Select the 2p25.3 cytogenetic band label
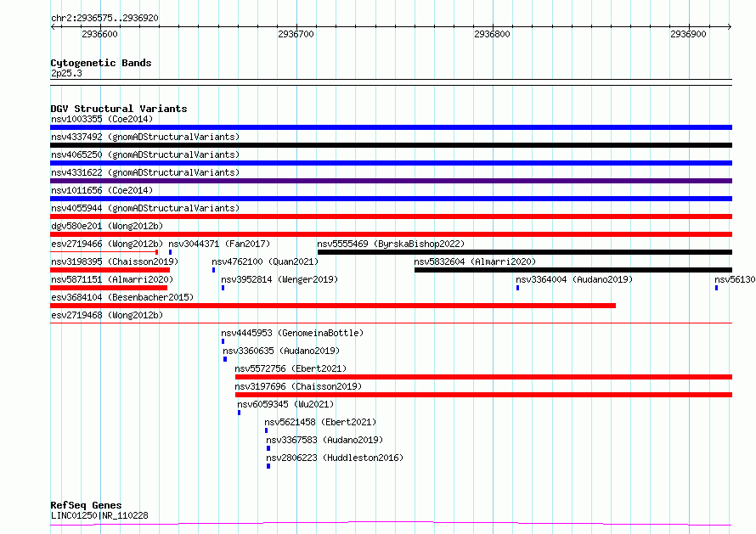The width and height of the screenshot is (756, 534). click(x=66, y=73)
